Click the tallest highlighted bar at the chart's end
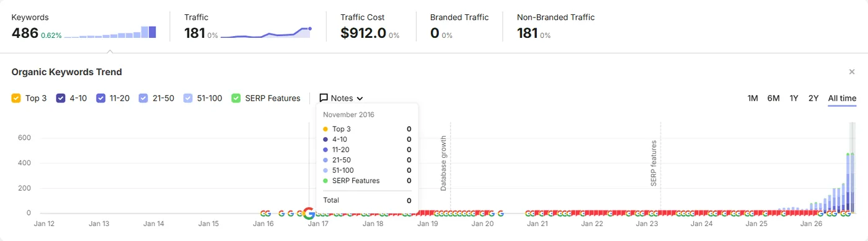The width and height of the screenshot is (868, 241). pos(852,183)
